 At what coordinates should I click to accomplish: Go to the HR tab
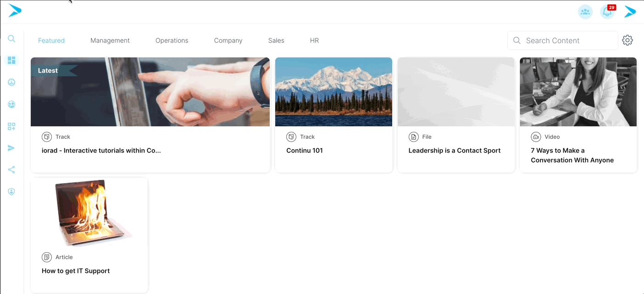[314, 40]
